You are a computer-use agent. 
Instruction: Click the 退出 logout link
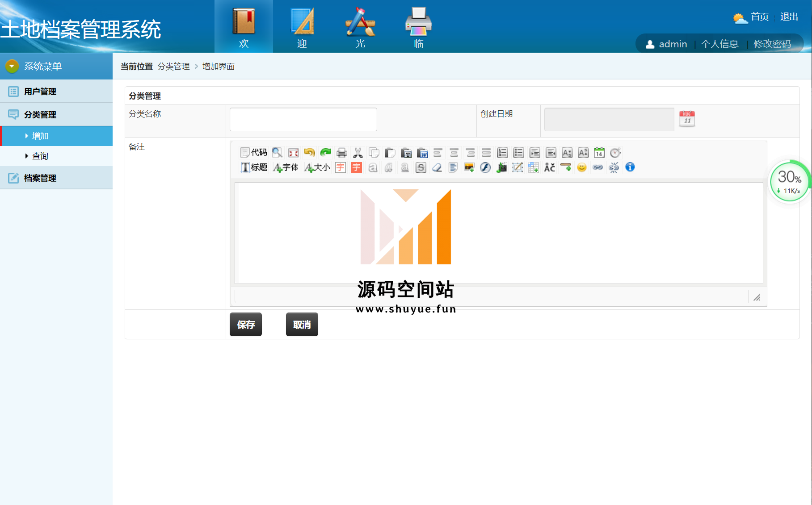789,17
